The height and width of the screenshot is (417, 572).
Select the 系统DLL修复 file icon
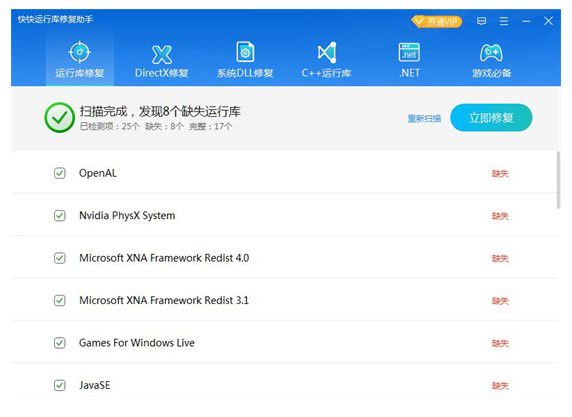pos(245,52)
